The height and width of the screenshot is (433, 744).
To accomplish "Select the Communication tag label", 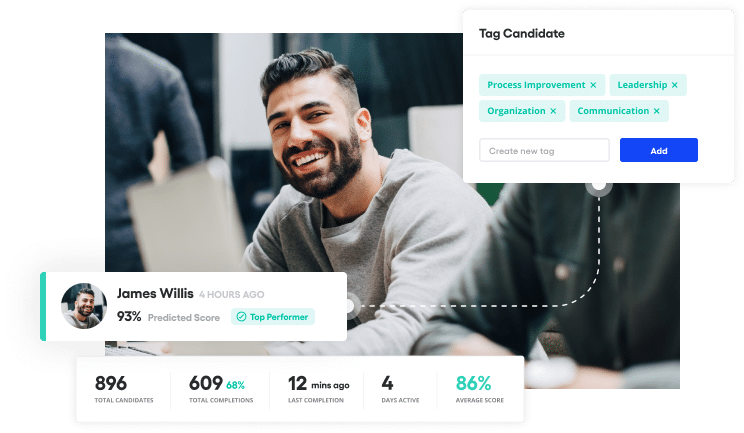I will (x=613, y=111).
